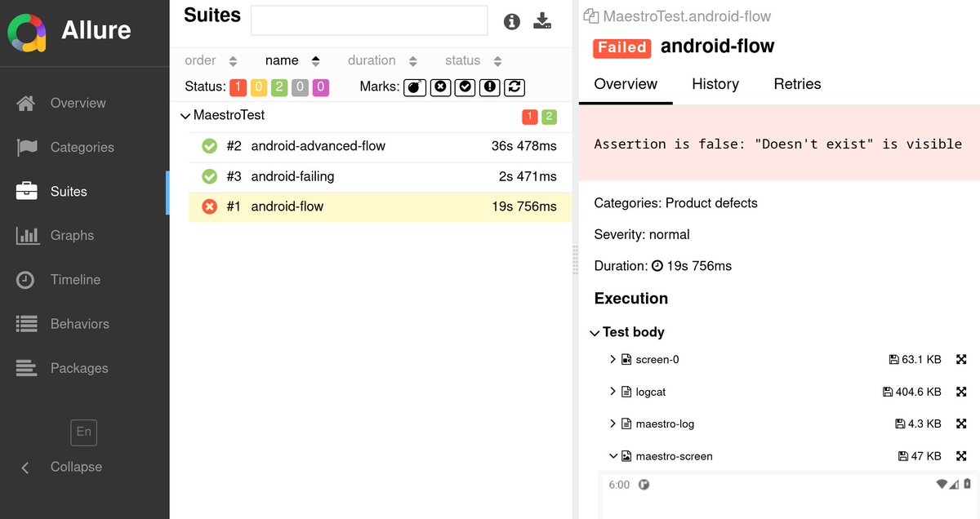This screenshot has height=519, width=980.
Task: Toggle the purple unknown status filter
Action: [x=320, y=87]
